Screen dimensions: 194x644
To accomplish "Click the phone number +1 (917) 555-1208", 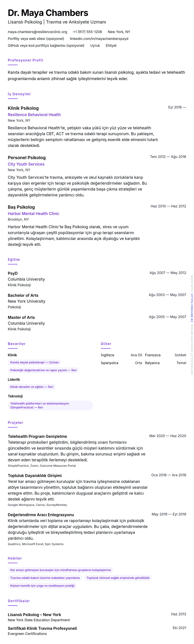I will click(87, 32).
